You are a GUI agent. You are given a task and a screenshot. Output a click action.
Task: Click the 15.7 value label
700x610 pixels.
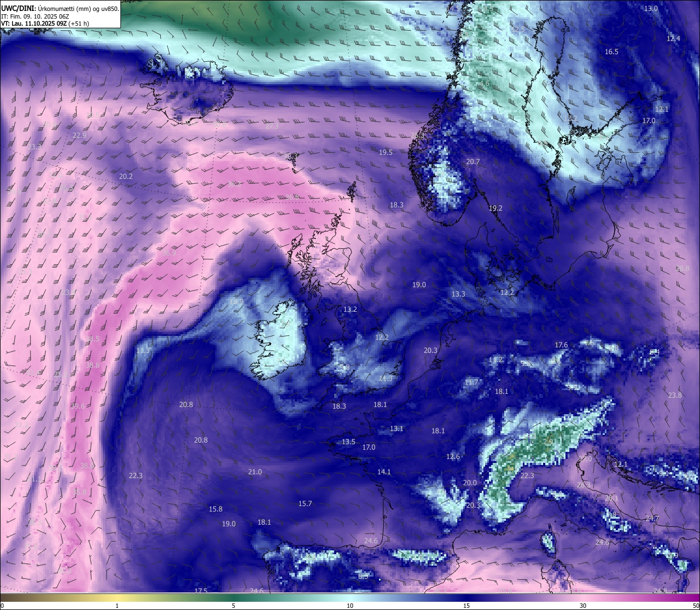tap(305, 503)
